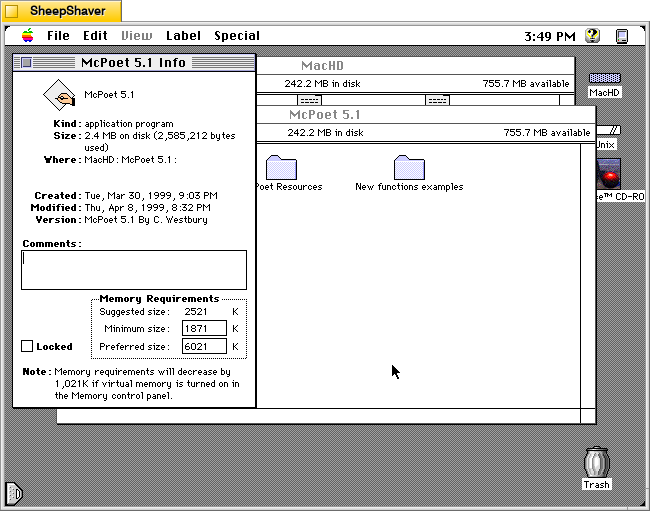Click the Comments text box

[x=134, y=270]
